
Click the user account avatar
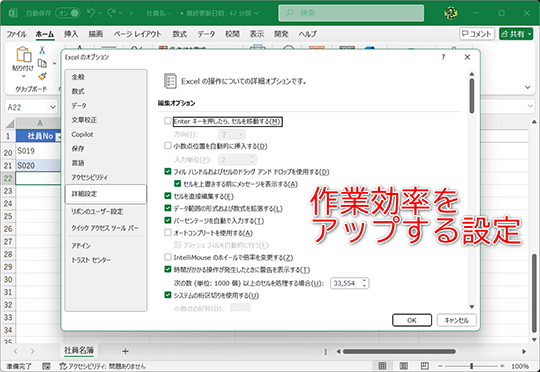coord(450,13)
